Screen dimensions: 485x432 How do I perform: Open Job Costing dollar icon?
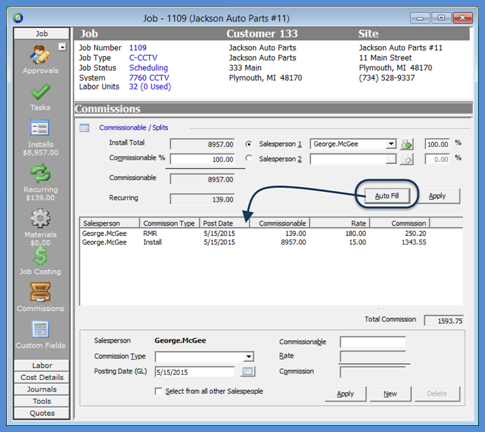pos(40,255)
